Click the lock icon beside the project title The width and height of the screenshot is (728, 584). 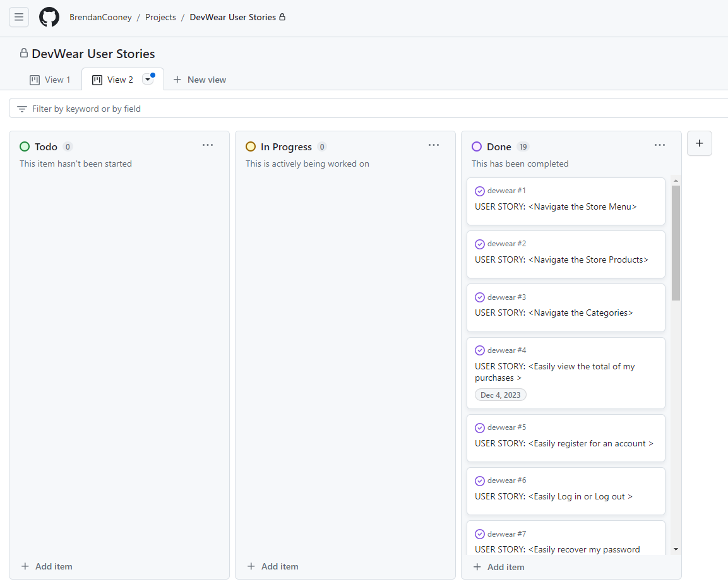click(24, 53)
